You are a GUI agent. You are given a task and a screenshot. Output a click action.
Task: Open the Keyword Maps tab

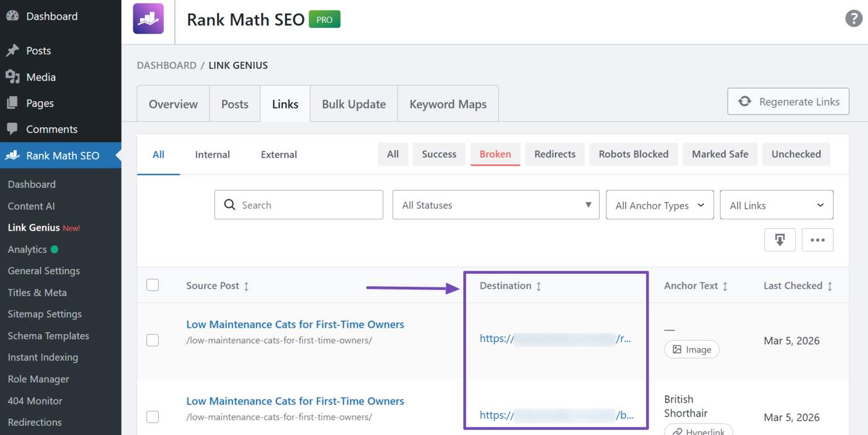tap(448, 103)
